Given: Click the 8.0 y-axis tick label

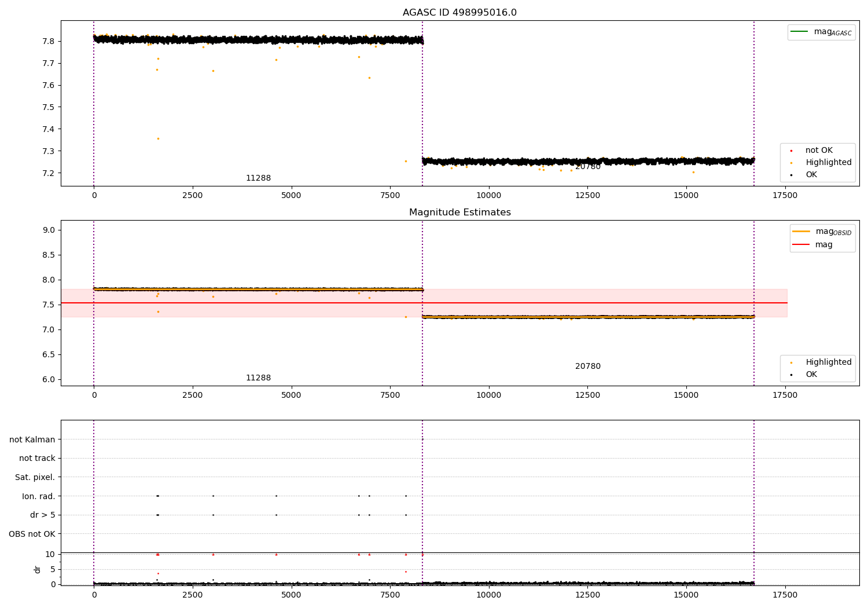Looking at the screenshot, I should click(48, 280).
